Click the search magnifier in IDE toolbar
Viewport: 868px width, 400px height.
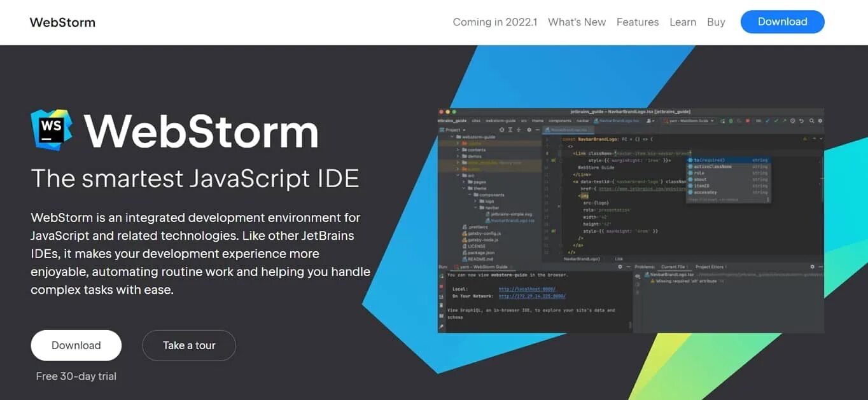[811, 121]
